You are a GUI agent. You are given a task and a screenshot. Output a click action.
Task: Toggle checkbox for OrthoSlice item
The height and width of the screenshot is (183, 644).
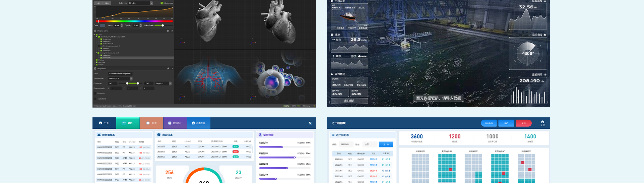pyautogui.click(x=101, y=39)
